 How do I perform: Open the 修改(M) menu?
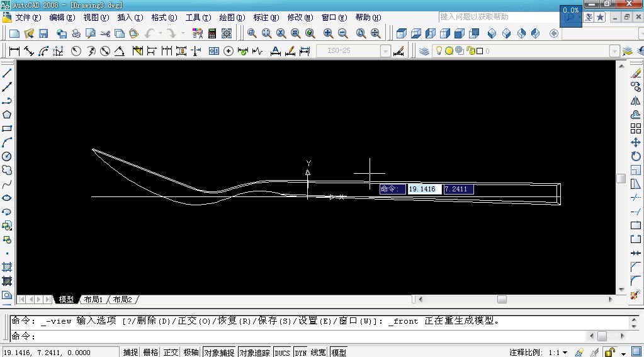300,17
